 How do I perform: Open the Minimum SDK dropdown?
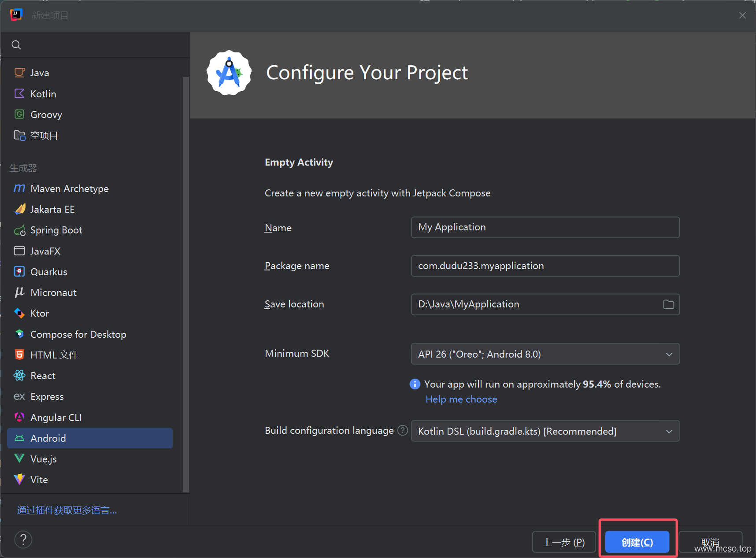[545, 354]
